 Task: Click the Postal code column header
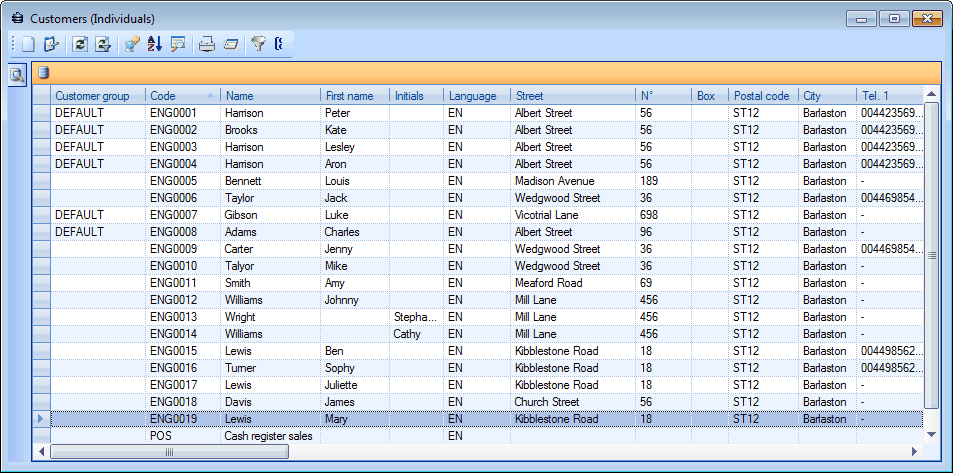[762, 96]
